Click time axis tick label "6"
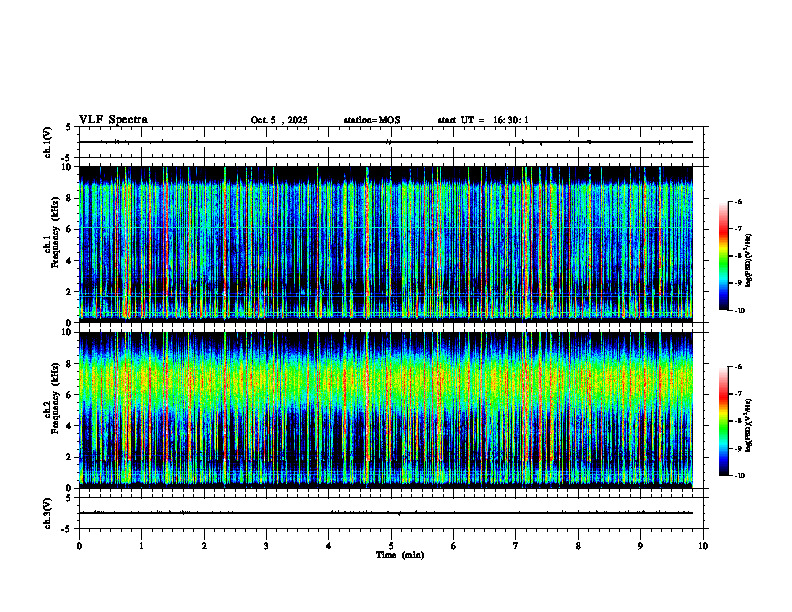Viewport: 792px width, 612px height. pos(454,546)
